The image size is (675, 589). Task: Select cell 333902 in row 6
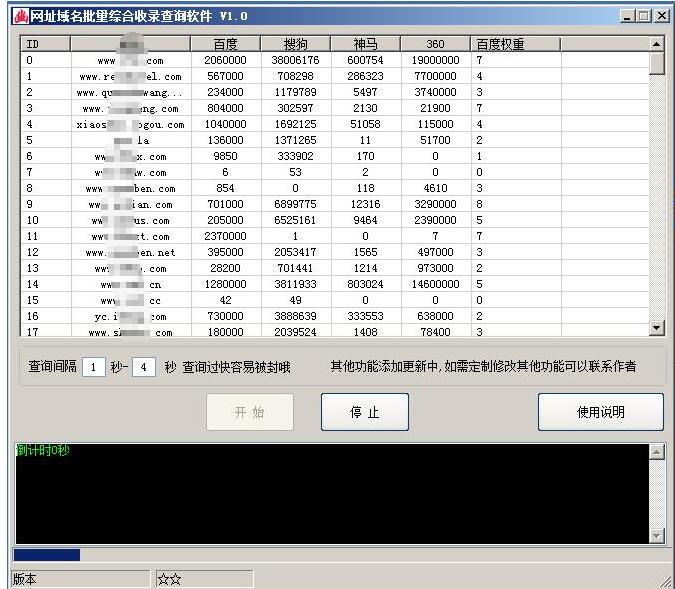pyautogui.click(x=295, y=156)
